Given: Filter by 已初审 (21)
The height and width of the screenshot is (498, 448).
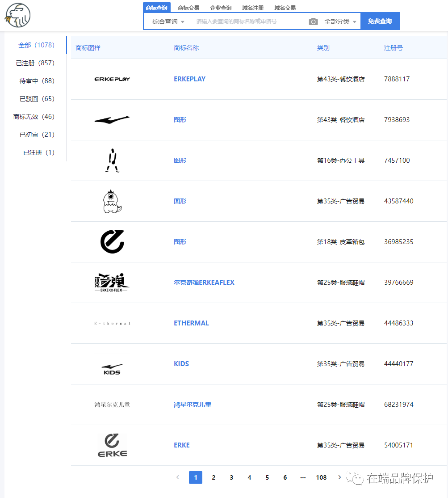Looking at the screenshot, I should (37, 135).
